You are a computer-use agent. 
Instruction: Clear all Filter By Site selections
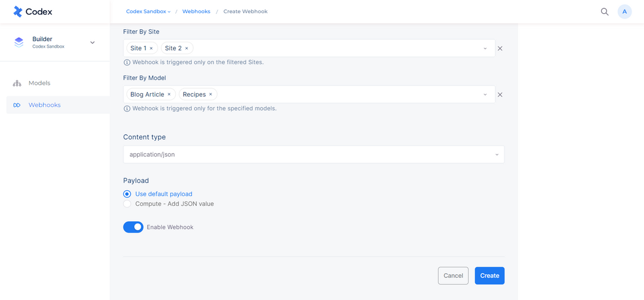(x=500, y=48)
